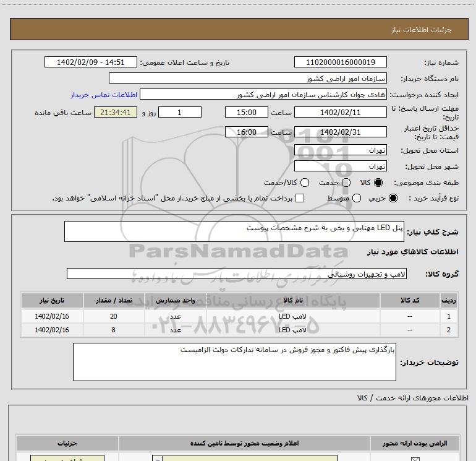This screenshot has width=476, height=461.
Task: Click لامپ LED in row 2
Action: coord(292,330)
